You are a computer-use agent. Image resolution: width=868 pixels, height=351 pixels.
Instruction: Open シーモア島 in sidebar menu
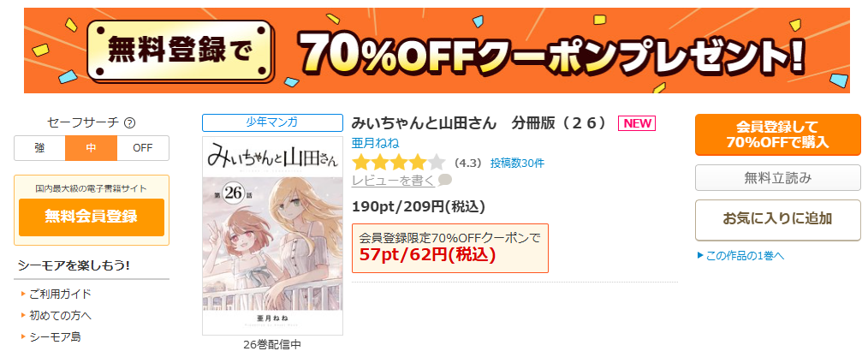point(55,336)
